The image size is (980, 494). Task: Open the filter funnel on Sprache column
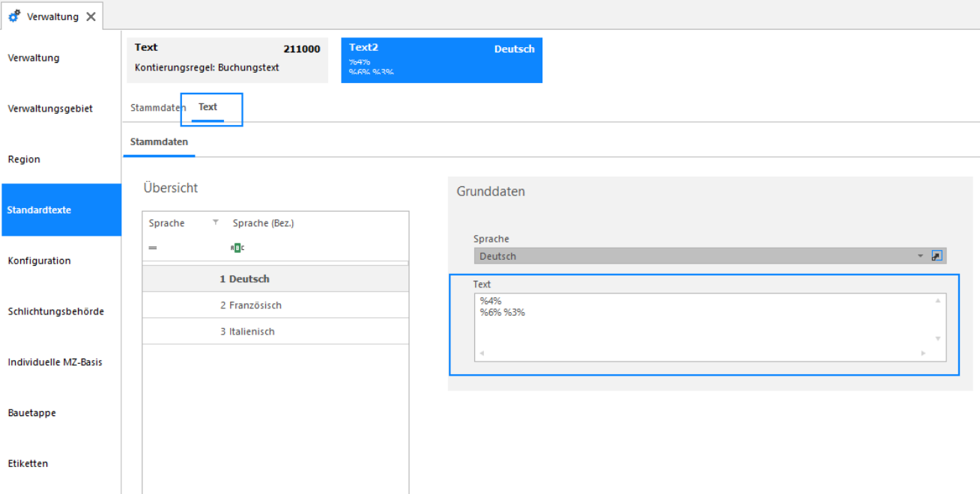click(216, 222)
